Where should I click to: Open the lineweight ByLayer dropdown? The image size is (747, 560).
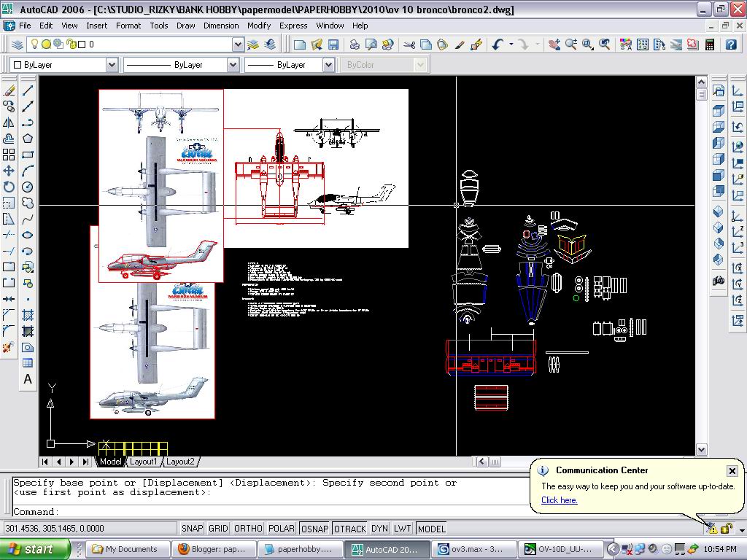point(328,65)
